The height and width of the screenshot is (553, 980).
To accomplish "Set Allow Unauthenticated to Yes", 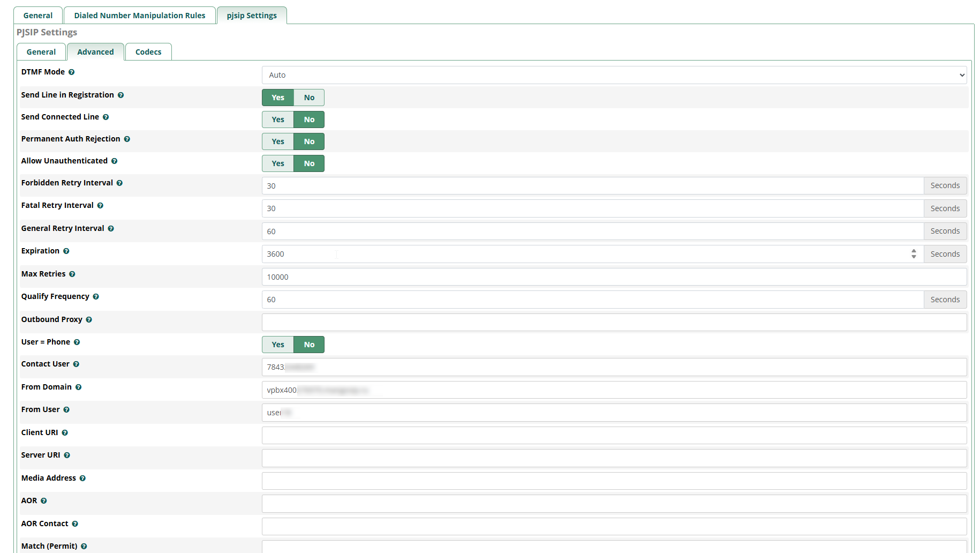I will point(278,163).
